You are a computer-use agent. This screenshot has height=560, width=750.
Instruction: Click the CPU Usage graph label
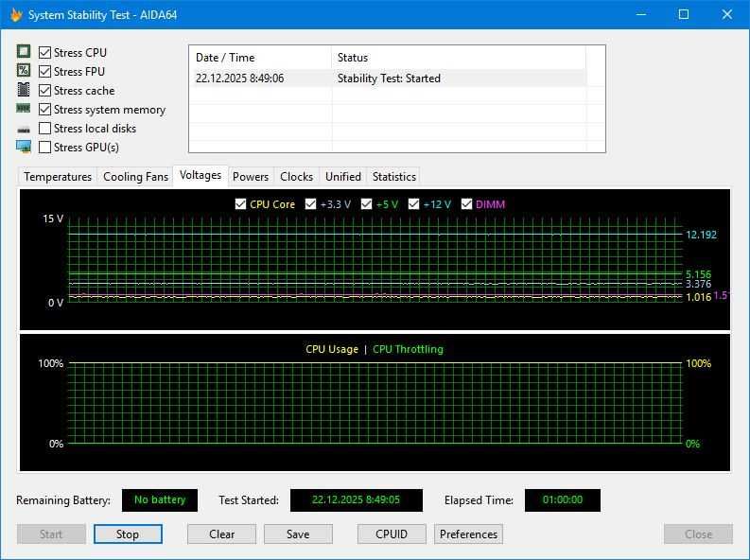pos(332,349)
